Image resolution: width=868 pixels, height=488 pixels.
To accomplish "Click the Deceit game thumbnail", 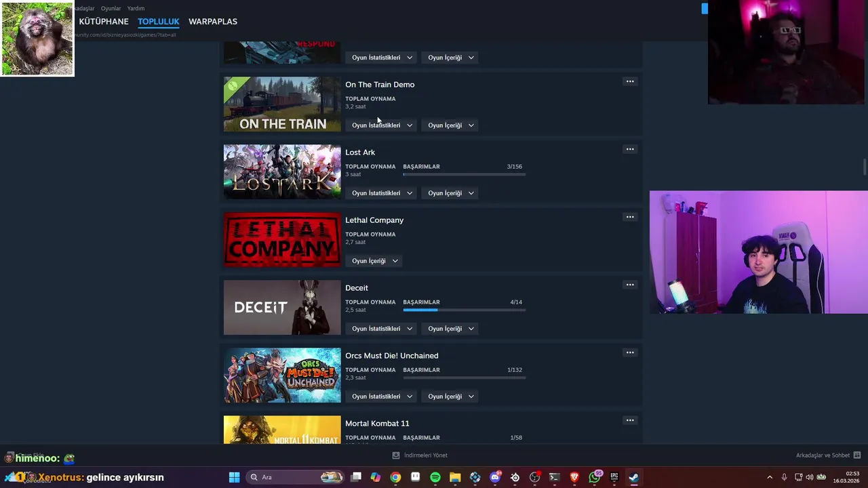I will point(282,307).
